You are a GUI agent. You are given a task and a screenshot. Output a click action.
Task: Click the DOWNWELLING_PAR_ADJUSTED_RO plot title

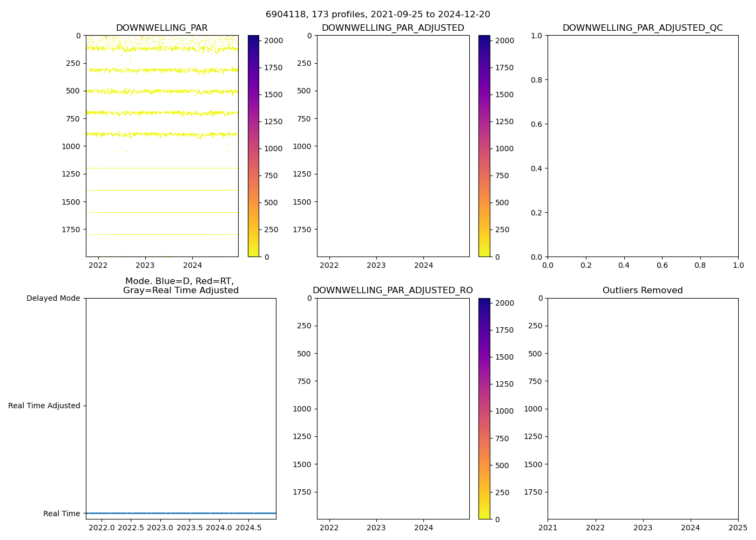[393, 291]
